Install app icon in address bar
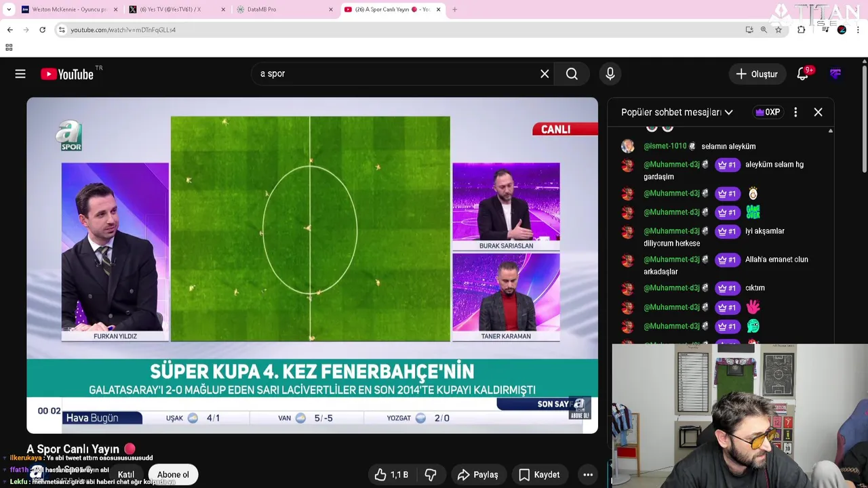 749,30
